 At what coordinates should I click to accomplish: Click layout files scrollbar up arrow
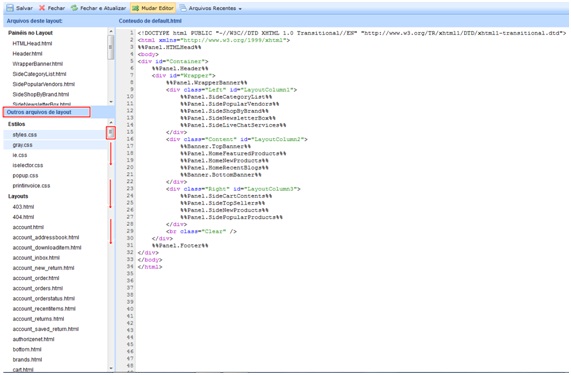click(x=111, y=122)
